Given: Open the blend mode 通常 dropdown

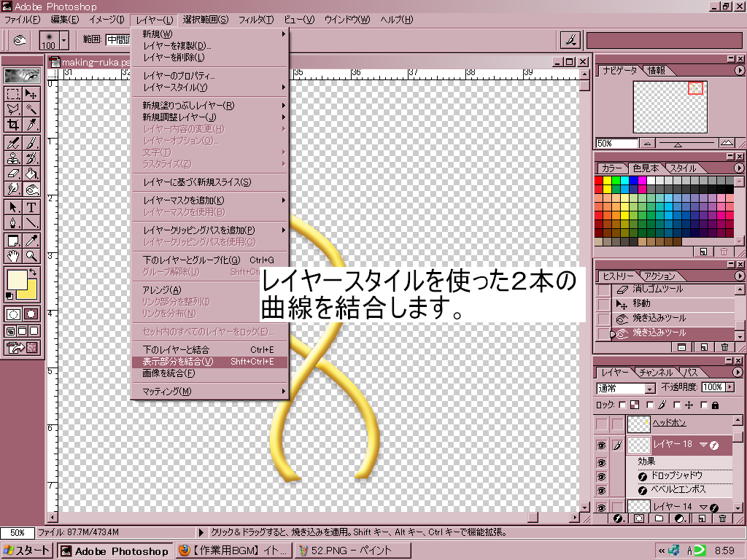Looking at the screenshot, I should pos(649,388).
